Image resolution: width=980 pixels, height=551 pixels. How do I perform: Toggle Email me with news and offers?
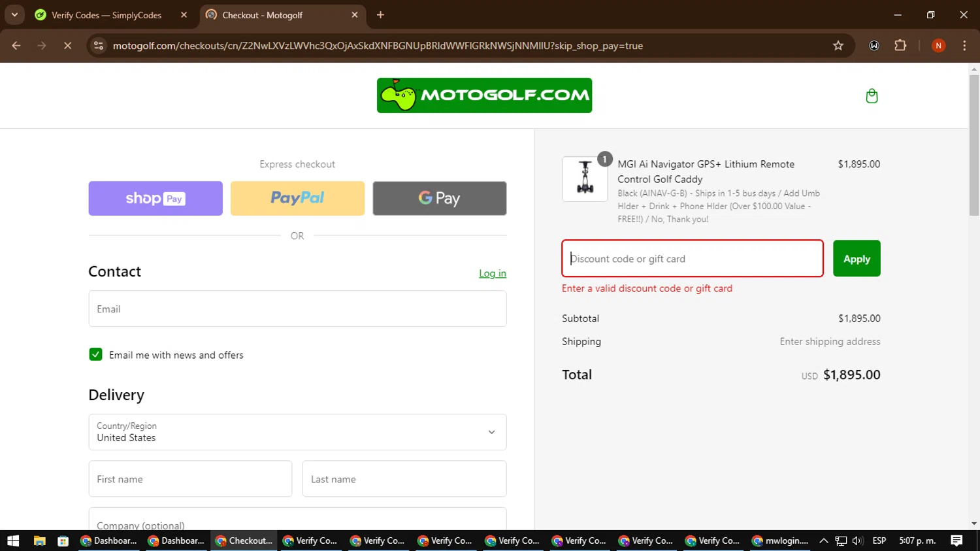[x=95, y=354]
